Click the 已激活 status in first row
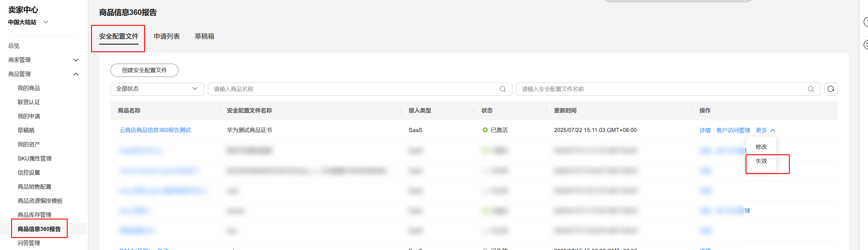The height and width of the screenshot is (250, 868). 495,130
